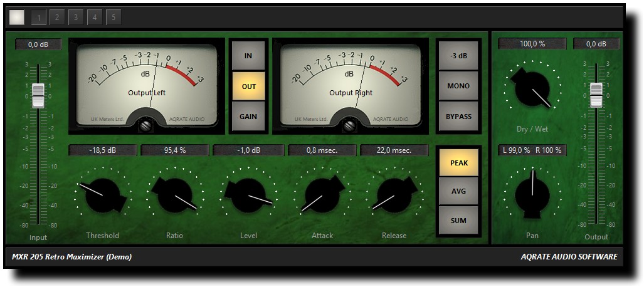Click the Output fader handle
The width and height of the screenshot is (644, 287).
coord(596,95)
